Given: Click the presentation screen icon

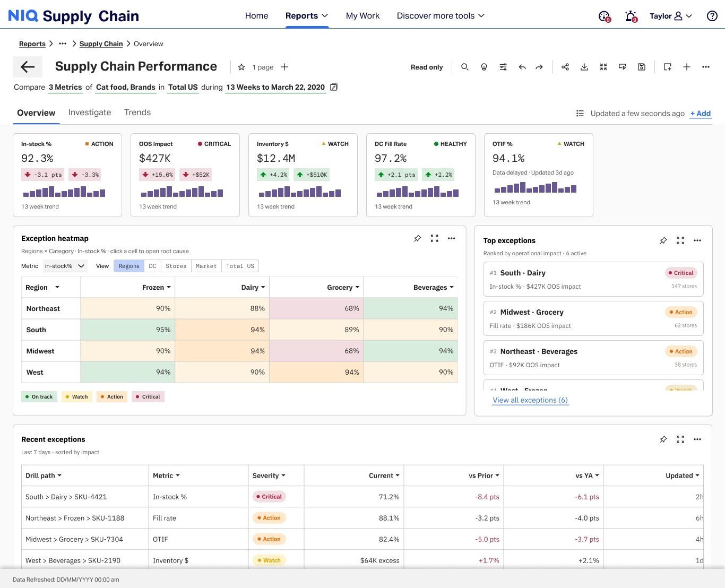Looking at the screenshot, I should coord(623,67).
